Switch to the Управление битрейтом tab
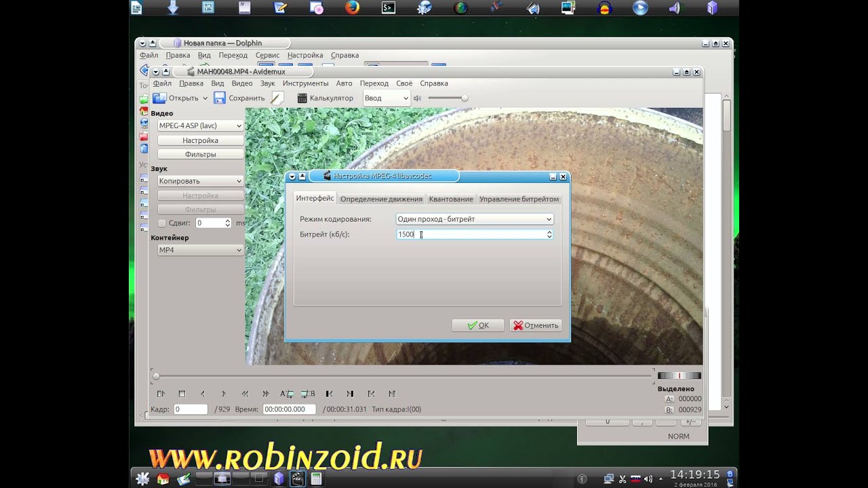Image resolution: width=868 pixels, height=488 pixels. pyautogui.click(x=519, y=199)
